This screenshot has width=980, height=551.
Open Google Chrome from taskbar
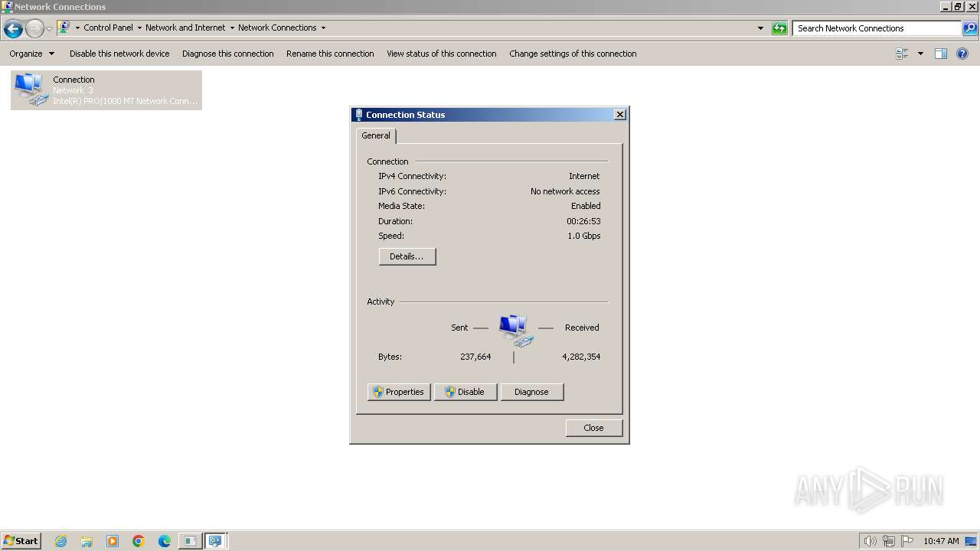tap(139, 541)
